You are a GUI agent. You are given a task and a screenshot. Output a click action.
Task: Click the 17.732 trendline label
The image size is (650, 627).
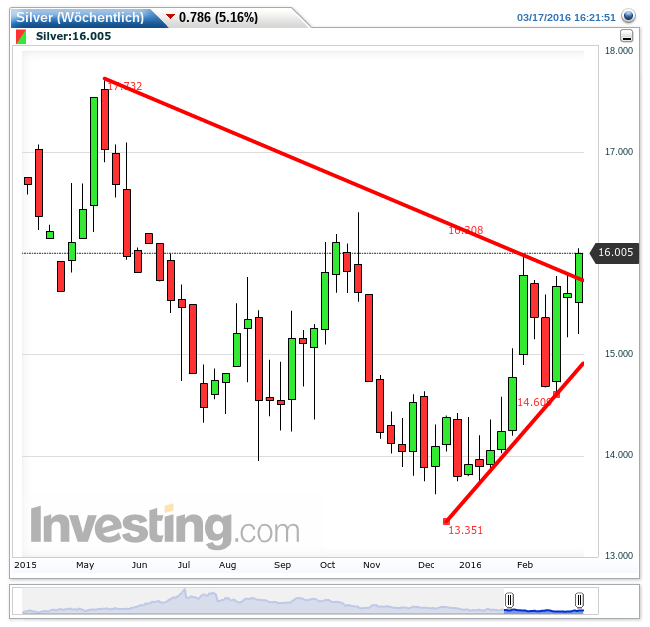124,86
